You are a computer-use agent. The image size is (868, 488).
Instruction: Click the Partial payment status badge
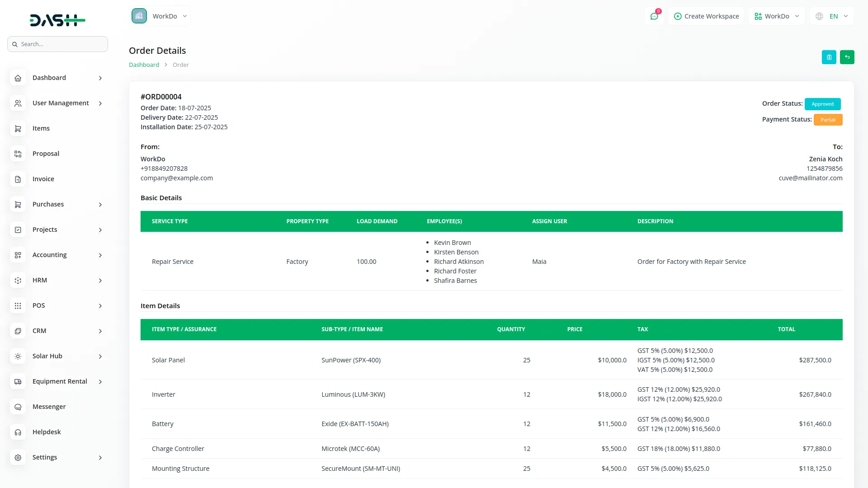(828, 120)
